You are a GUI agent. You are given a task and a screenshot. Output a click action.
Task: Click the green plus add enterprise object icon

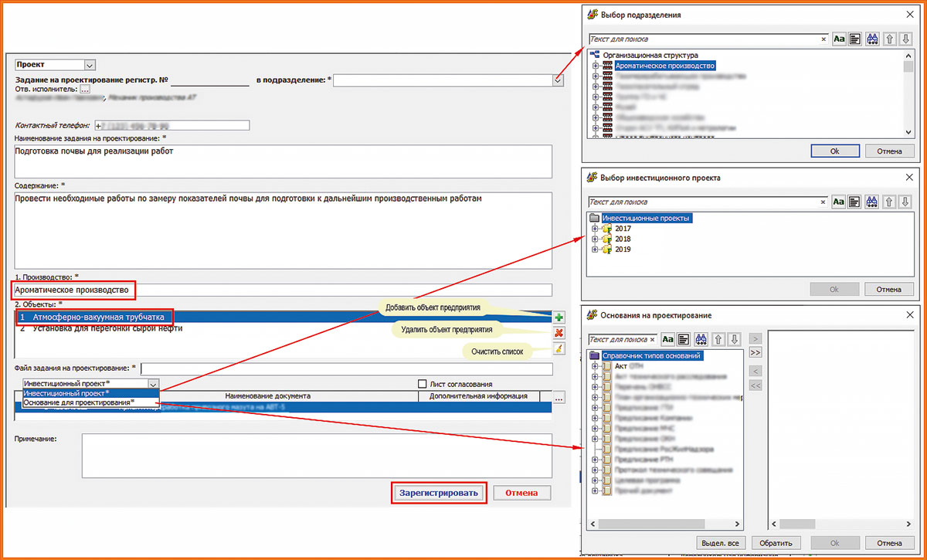(559, 317)
